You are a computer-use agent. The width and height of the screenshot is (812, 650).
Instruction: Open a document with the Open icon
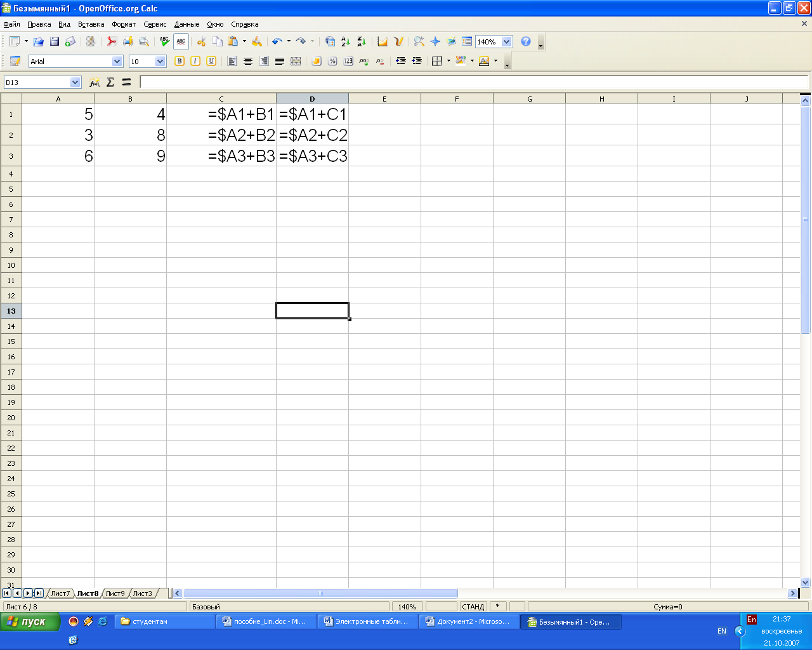(38, 42)
